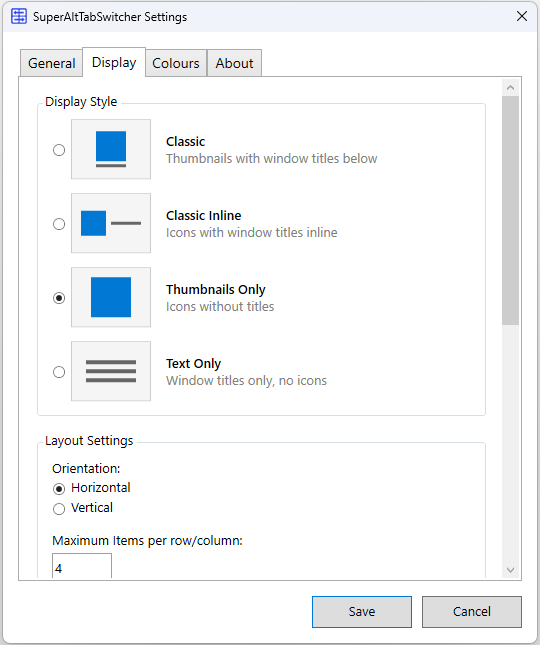Click the Classic style preview thumbnail
540x645 pixels.
111,149
